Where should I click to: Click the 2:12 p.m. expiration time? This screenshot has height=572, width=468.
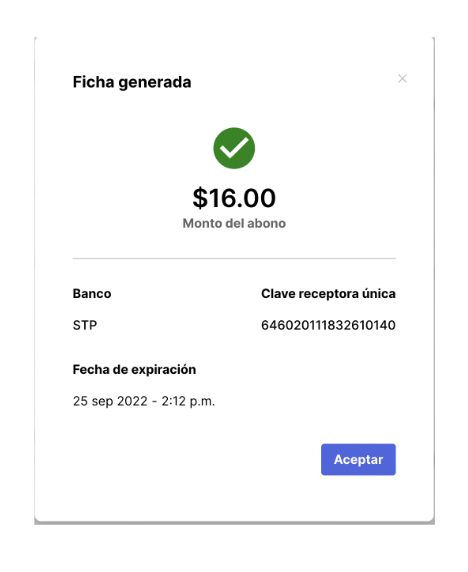(x=188, y=401)
